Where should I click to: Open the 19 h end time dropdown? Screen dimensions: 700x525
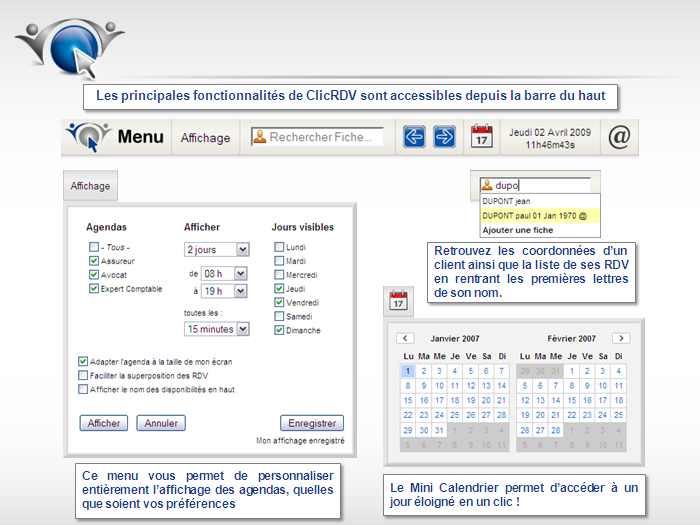pyautogui.click(x=224, y=291)
